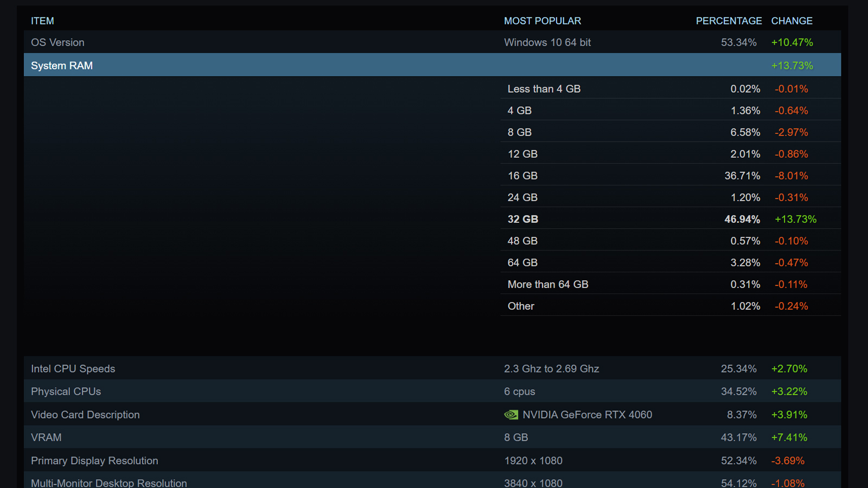
Task: Click 'NVIDIA GeForce RTX 4060' text
Action: (588, 415)
